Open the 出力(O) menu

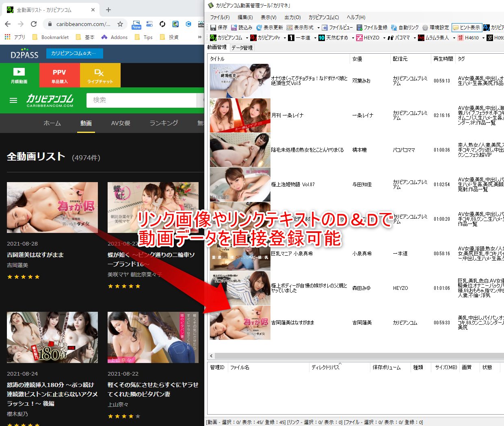click(292, 17)
